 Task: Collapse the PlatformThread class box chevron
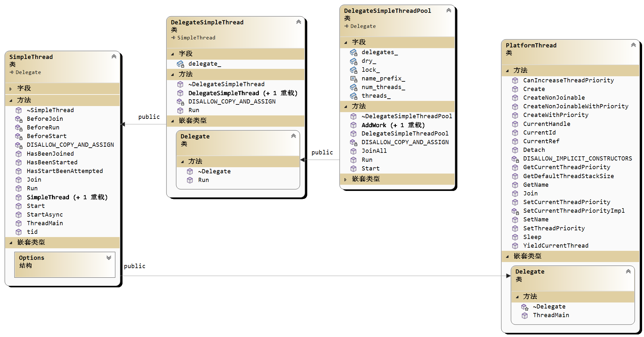click(x=633, y=45)
